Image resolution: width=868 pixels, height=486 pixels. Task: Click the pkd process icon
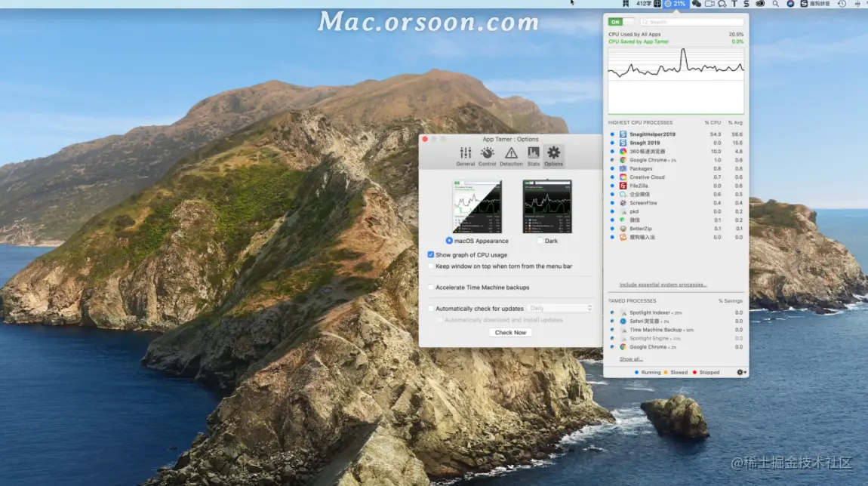point(623,211)
